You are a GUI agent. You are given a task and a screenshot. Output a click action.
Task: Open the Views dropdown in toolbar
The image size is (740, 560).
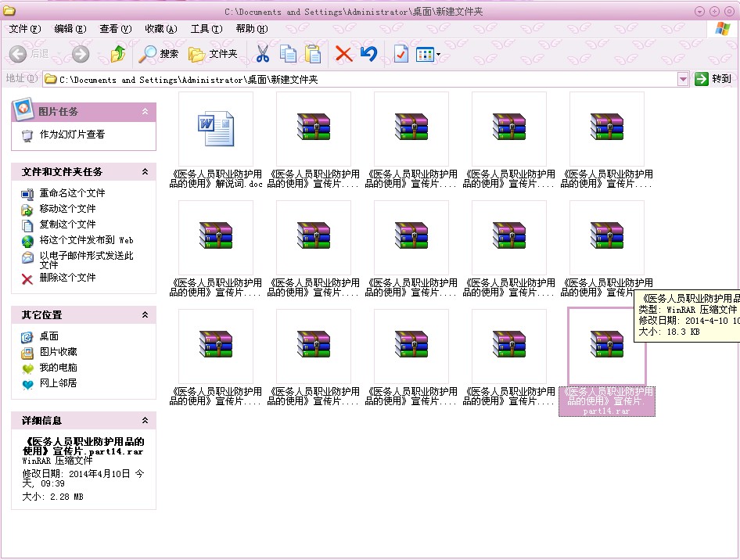point(429,54)
